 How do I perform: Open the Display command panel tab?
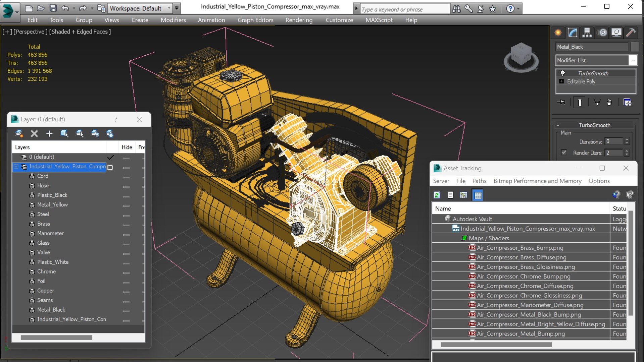616,33
